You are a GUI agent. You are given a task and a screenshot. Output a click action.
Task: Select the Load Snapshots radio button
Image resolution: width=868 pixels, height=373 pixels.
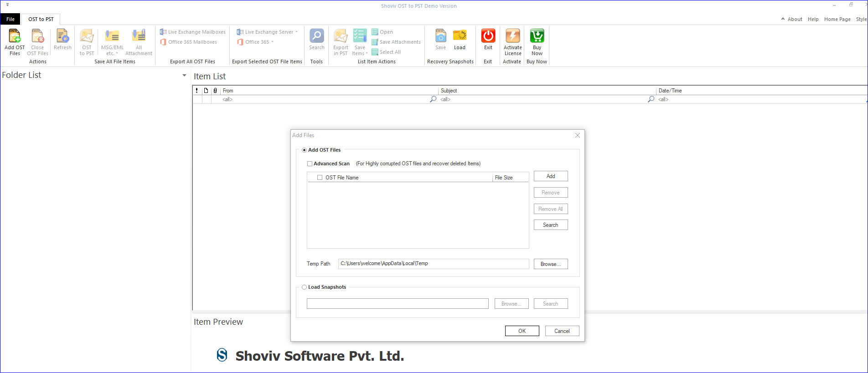tap(304, 287)
